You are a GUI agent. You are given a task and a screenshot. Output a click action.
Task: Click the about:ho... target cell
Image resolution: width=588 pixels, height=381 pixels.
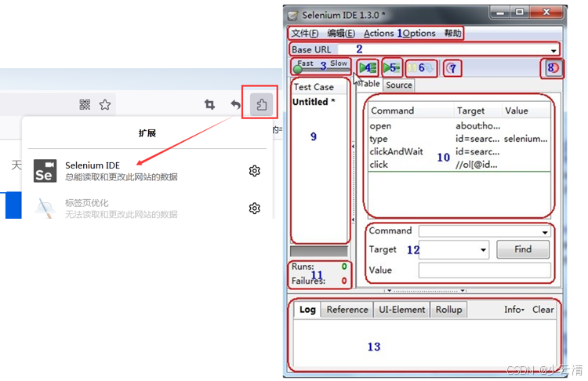[x=477, y=126]
